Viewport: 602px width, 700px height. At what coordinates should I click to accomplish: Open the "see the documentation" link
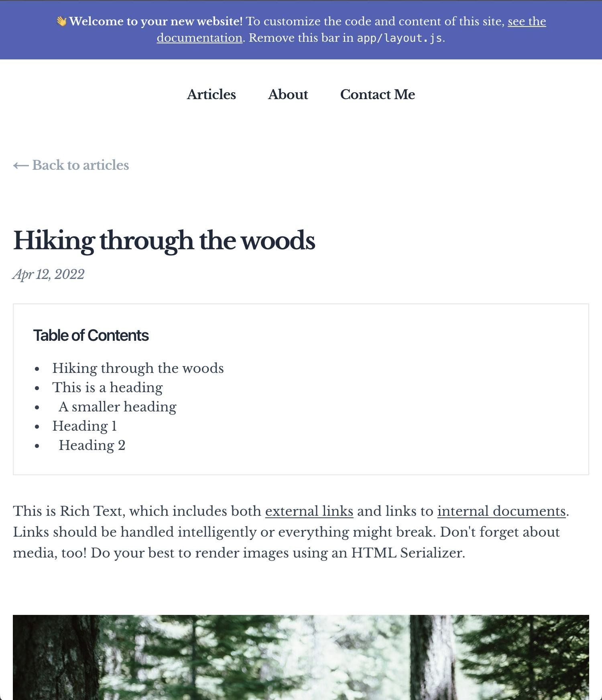[x=526, y=21]
